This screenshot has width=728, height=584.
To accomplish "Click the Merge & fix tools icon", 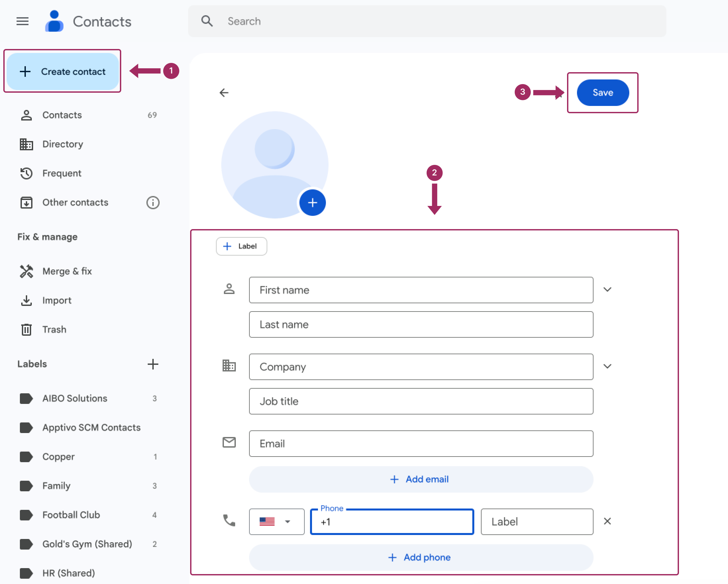I will [x=26, y=271].
